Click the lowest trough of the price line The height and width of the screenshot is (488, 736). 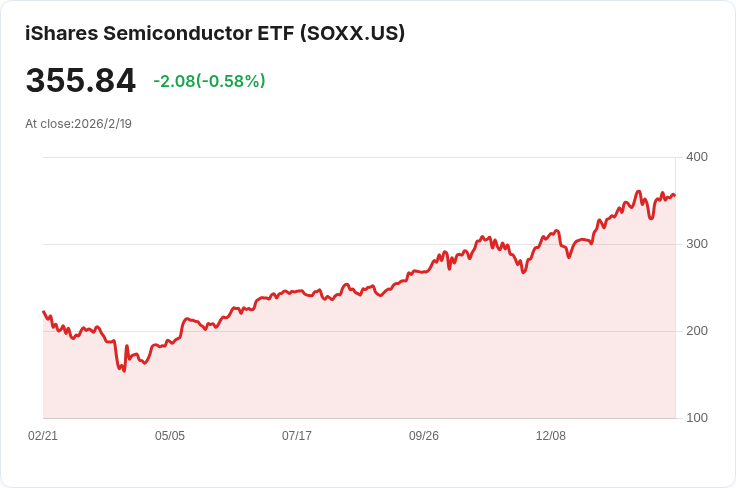(x=124, y=371)
